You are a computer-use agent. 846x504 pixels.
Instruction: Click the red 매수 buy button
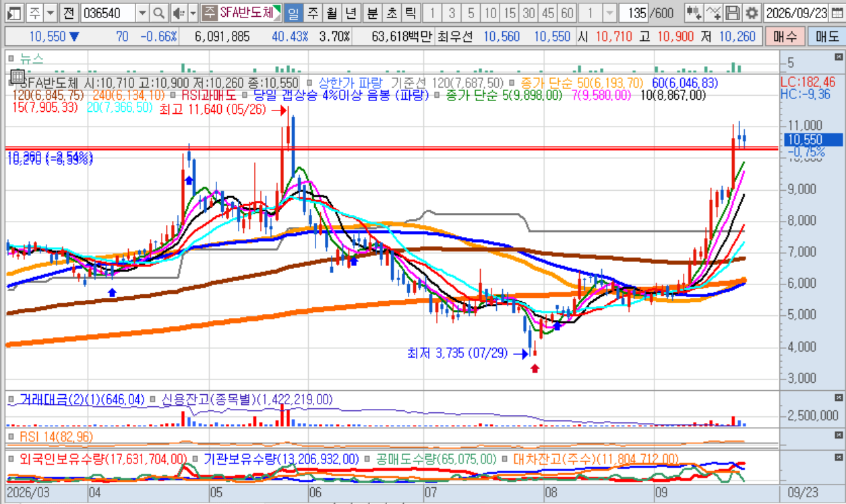(x=785, y=36)
